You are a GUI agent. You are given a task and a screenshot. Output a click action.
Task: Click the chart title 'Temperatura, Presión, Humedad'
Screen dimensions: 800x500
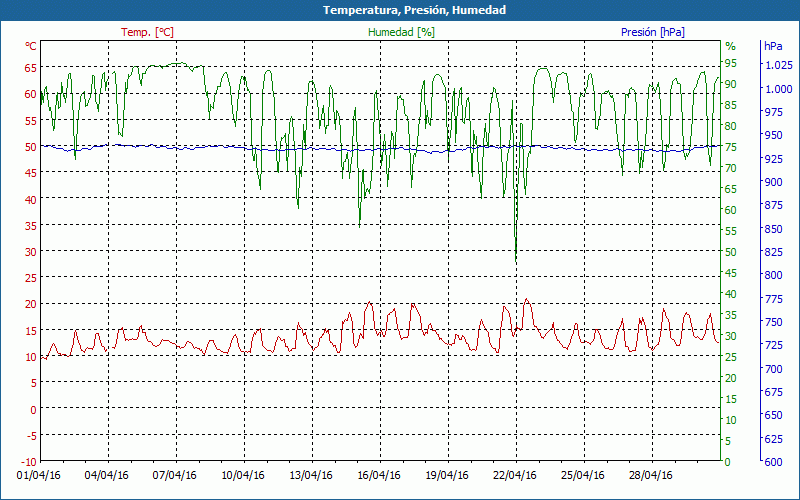click(x=414, y=10)
